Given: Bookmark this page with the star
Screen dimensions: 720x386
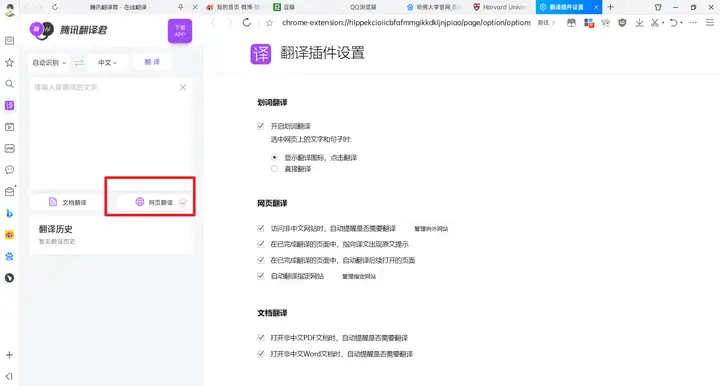Looking at the screenshot, I should tap(270, 22).
